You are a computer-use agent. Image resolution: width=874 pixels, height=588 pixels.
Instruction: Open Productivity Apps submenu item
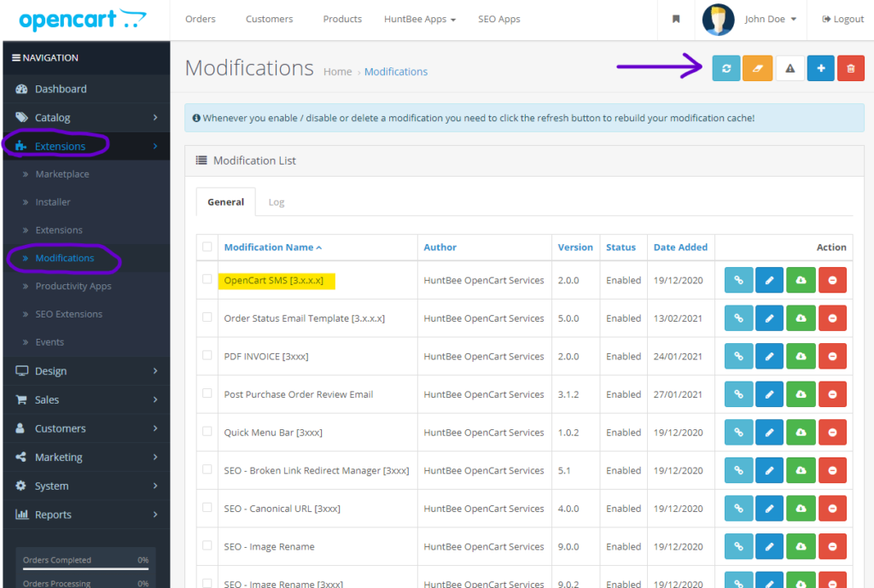tap(73, 286)
